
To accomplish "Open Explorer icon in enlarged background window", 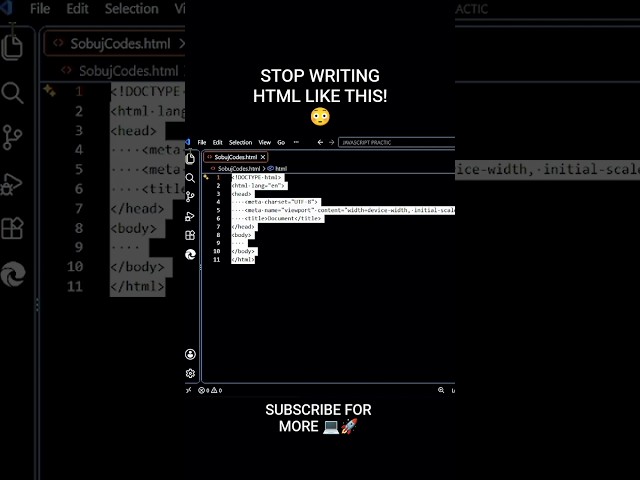I will pyautogui.click(x=12, y=45).
